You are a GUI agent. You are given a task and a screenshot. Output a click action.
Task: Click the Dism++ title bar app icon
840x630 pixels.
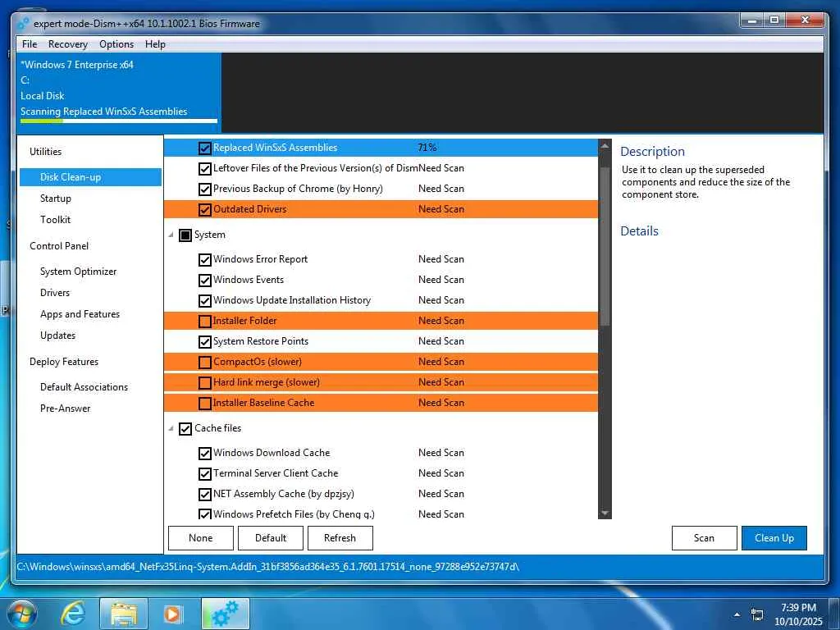point(23,24)
